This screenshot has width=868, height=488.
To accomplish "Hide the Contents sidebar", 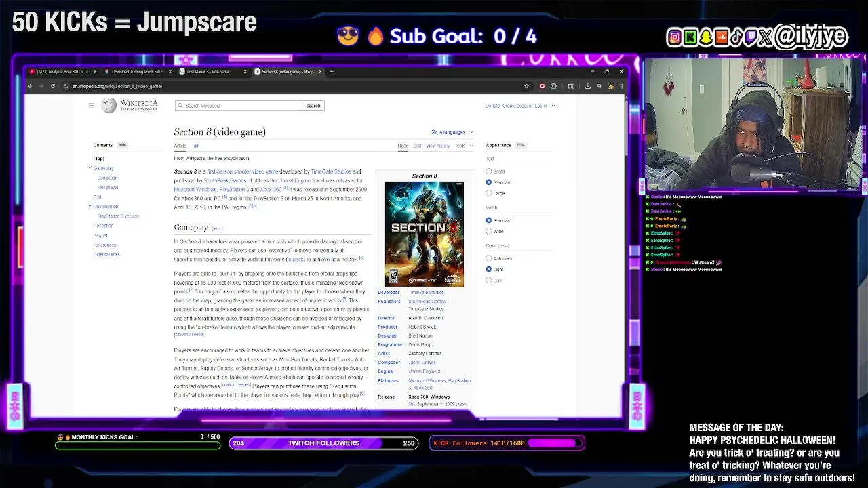I will tap(122, 145).
